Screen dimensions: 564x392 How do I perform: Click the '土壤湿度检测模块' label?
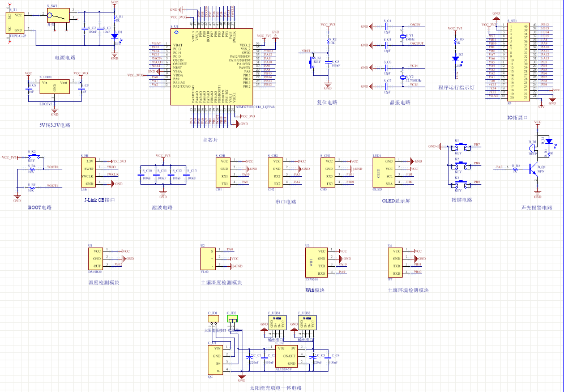221,283
